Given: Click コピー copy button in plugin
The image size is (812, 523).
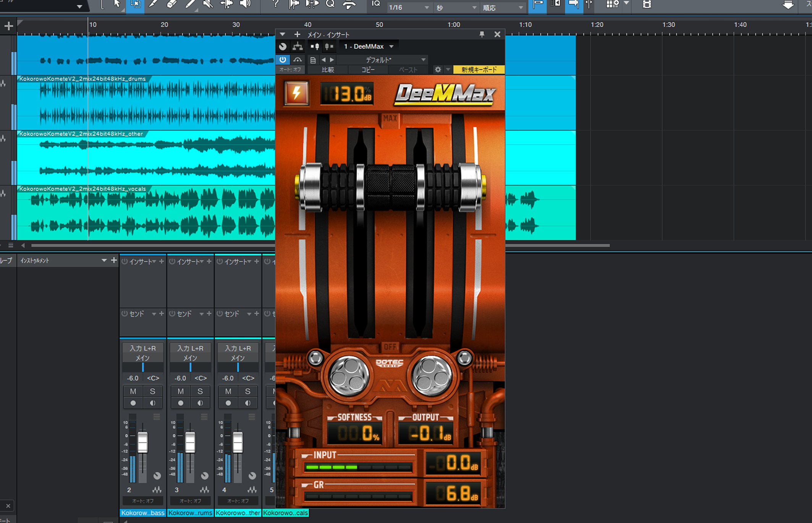Looking at the screenshot, I should click(x=368, y=69).
